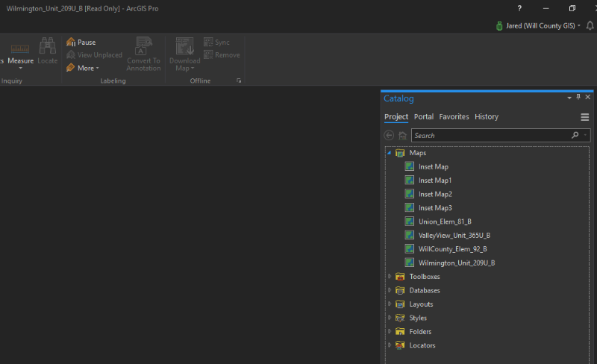The image size is (597, 364).
Task: Collapse the Maps tree node
Action: click(x=389, y=153)
